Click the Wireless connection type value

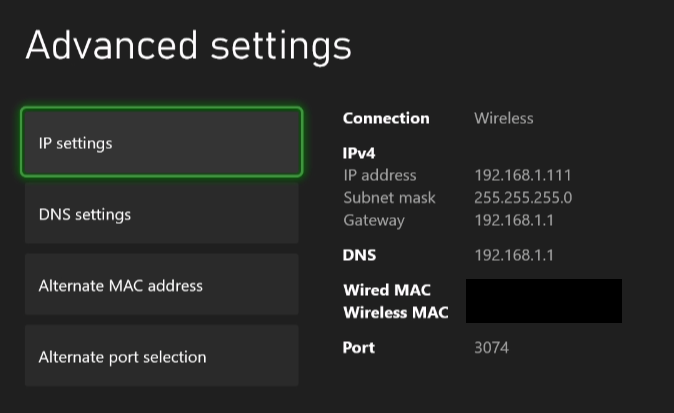coord(504,118)
